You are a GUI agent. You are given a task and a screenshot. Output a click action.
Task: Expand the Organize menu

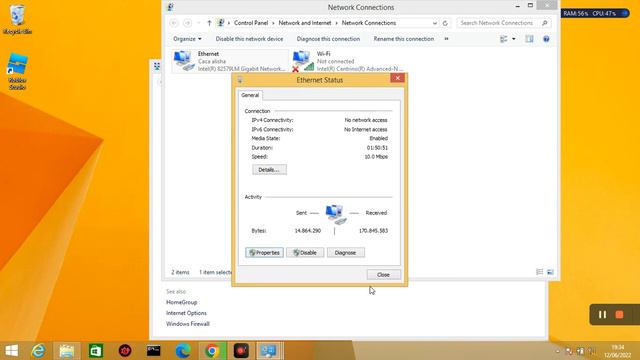tap(187, 39)
